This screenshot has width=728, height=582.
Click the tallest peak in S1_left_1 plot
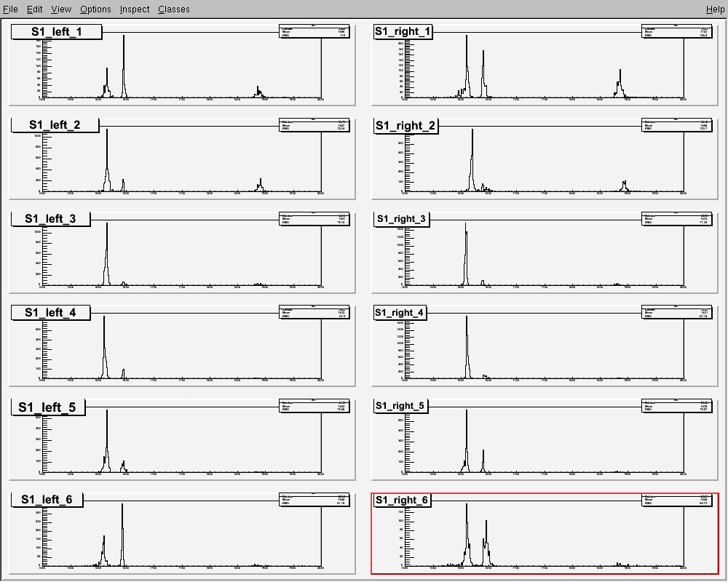pos(124,66)
